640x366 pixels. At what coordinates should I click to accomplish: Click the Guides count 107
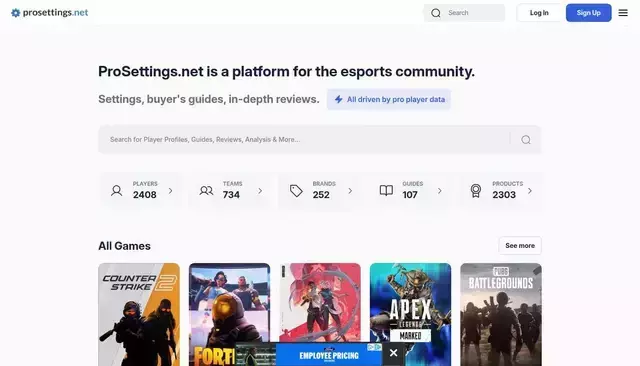click(x=410, y=195)
